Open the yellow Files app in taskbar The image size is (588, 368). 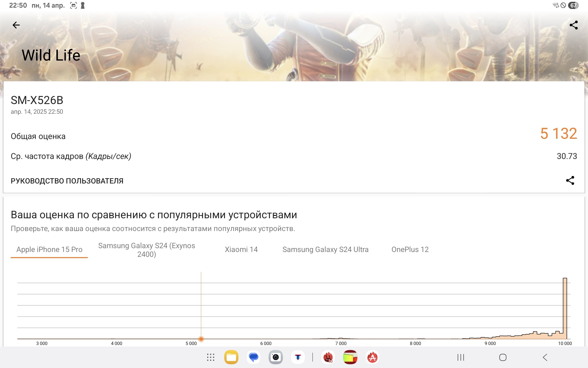pos(231,357)
